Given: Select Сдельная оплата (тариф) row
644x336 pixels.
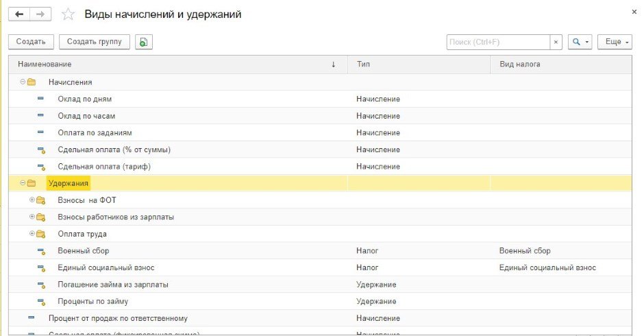Looking at the screenshot, I should click(321, 167).
